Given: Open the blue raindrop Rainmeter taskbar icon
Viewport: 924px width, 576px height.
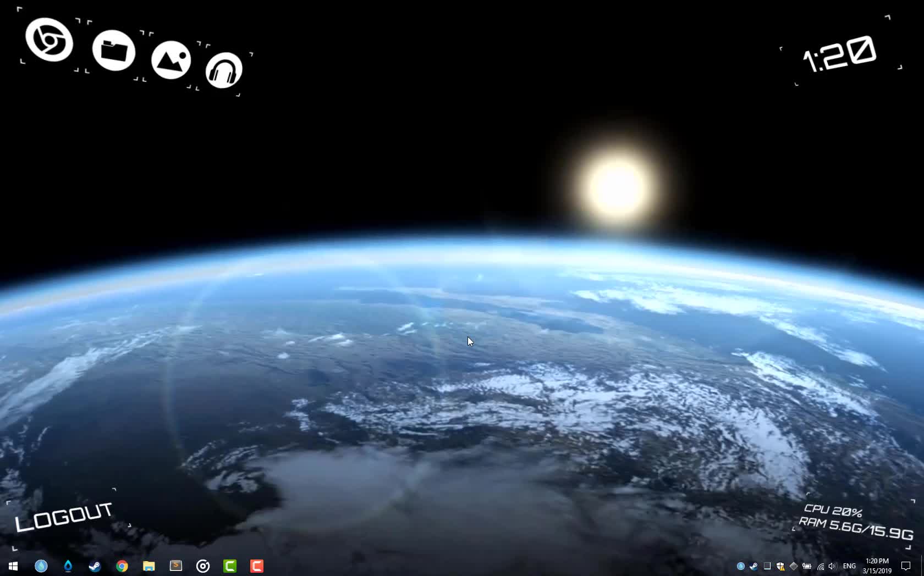Looking at the screenshot, I should [x=68, y=566].
